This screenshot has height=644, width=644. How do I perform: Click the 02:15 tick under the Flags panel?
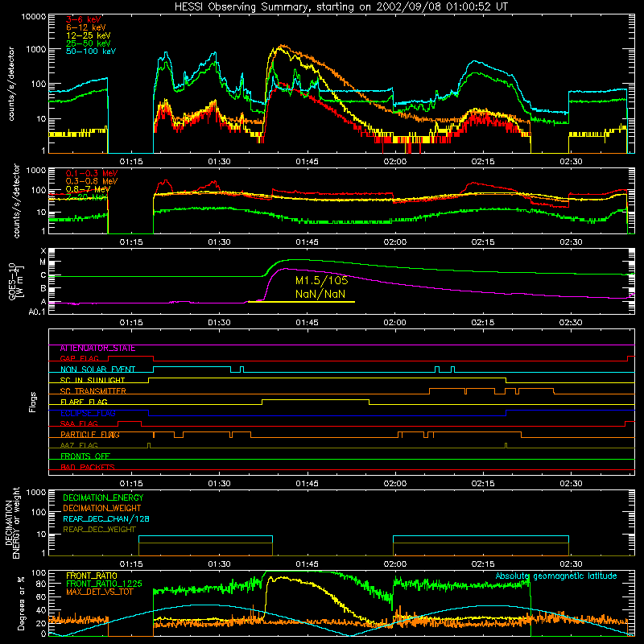(483, 484)
